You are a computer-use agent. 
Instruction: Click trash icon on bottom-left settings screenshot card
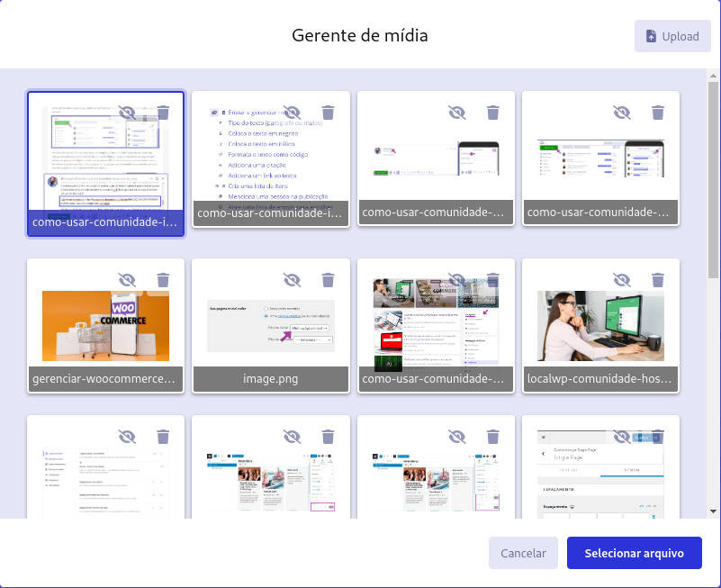point(163,437)
